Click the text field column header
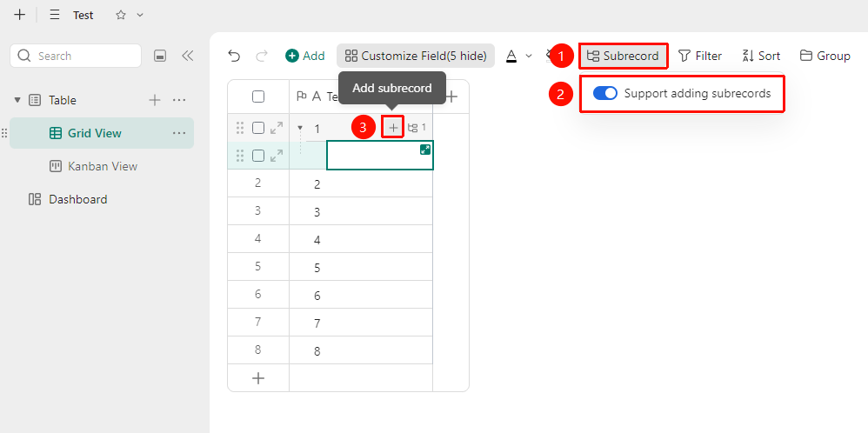Image resolution: width=868 pixels, height=433 pixels. tap(361, 97)
